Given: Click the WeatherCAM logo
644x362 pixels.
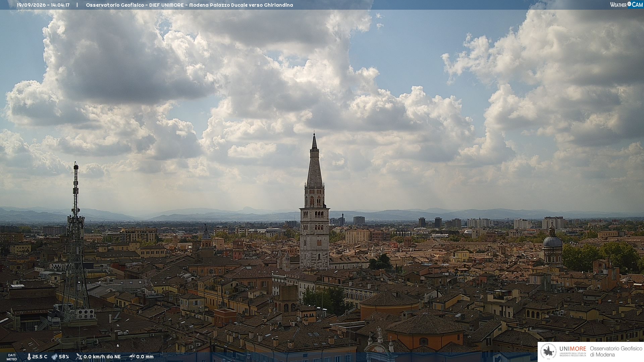Looking at the screenshot, I should point(626,4).
